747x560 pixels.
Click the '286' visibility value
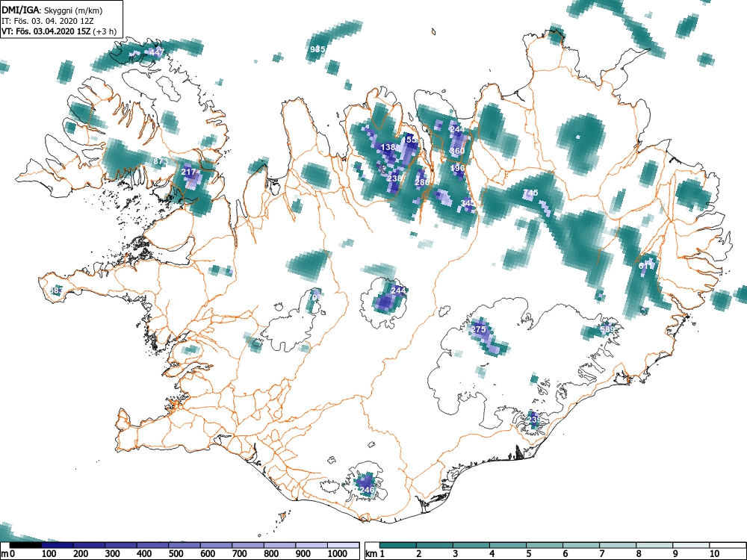422,182
